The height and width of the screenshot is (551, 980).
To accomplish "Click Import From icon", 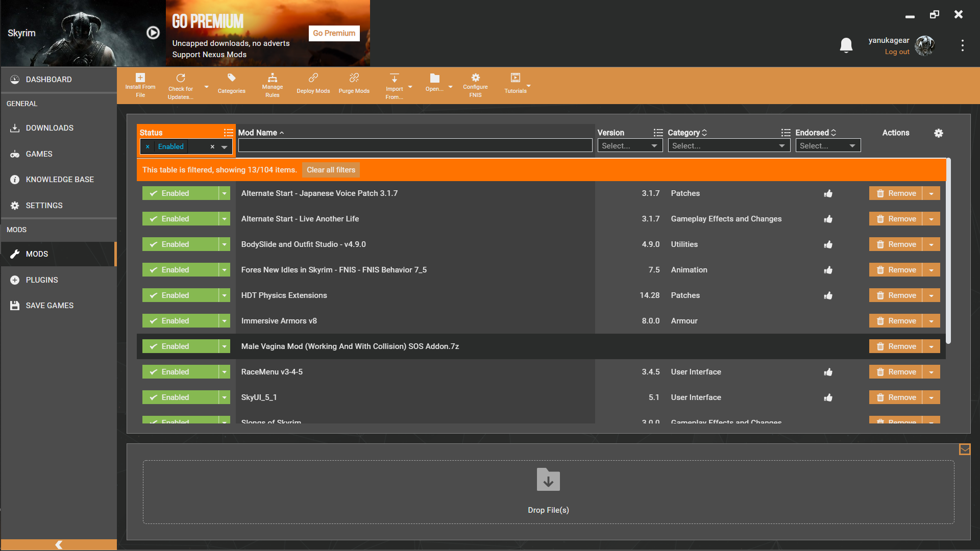I will pos(395,78).
